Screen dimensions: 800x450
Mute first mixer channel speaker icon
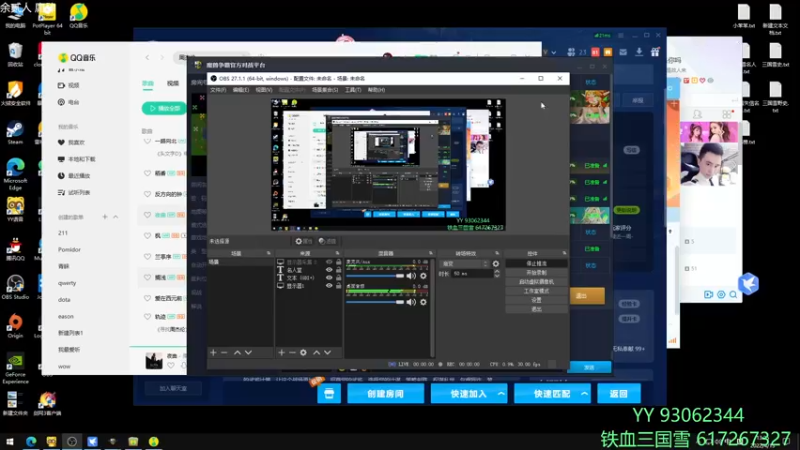[411, 276]
